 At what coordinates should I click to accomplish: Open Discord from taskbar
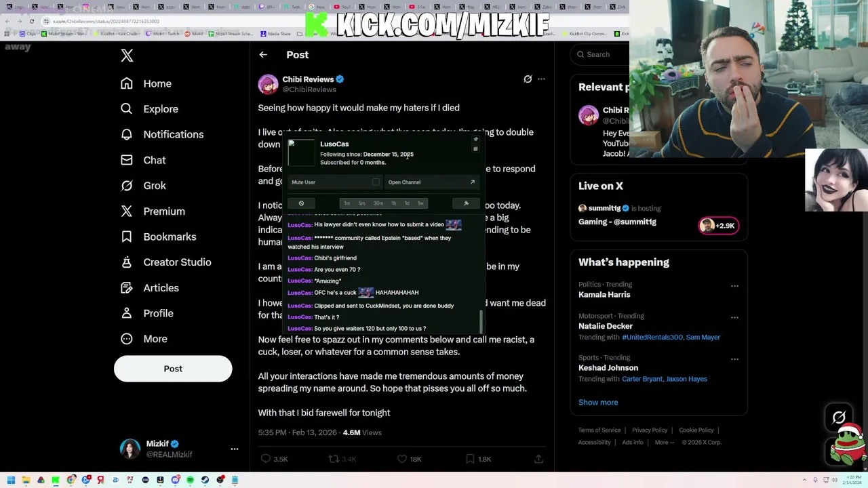pos(175,480)
